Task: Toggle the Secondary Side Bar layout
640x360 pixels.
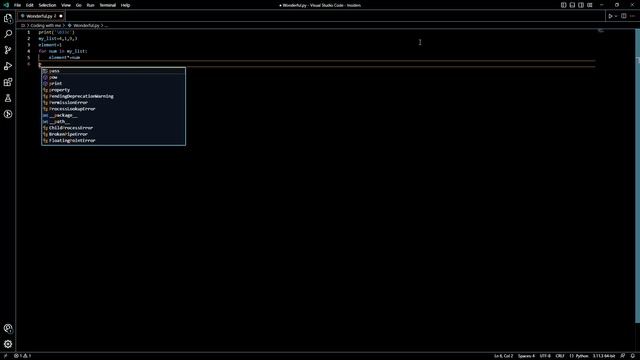Action: tap(581, 5)
